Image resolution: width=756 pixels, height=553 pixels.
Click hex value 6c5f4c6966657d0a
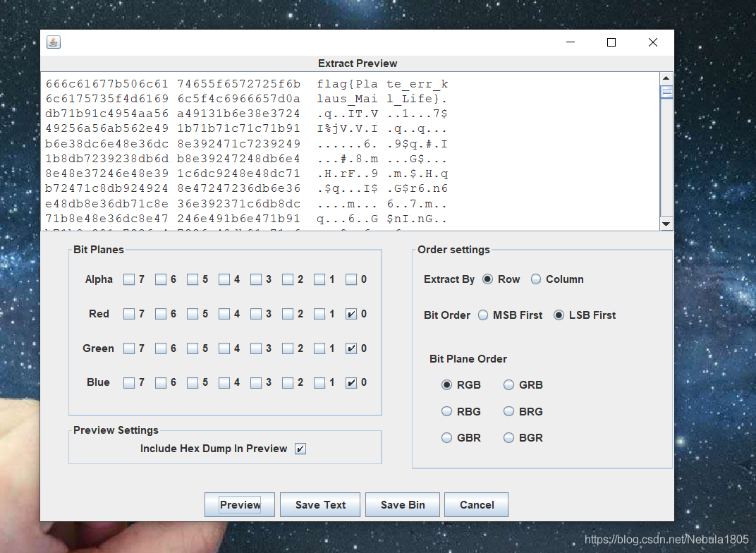tap(238, 99)
